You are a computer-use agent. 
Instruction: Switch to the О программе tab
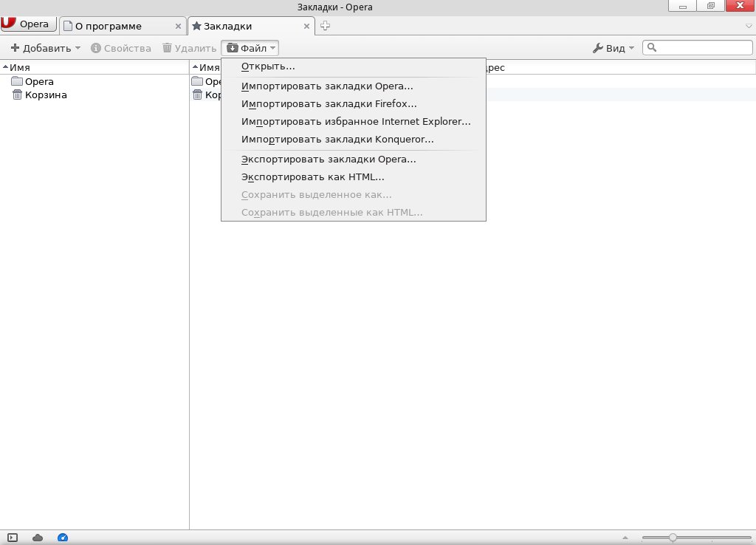pos(116,26)
